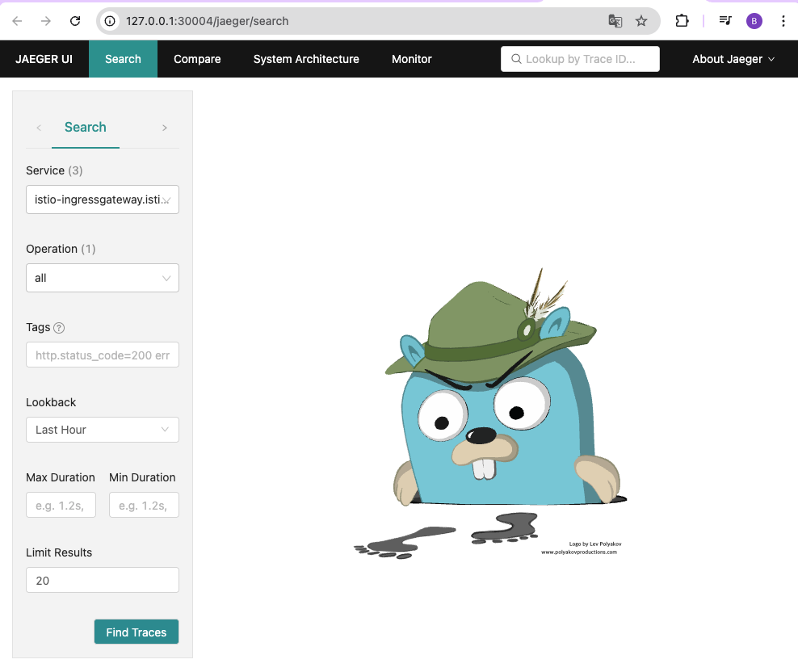Focus the Tags input field
798x672 pixels.
103,355
